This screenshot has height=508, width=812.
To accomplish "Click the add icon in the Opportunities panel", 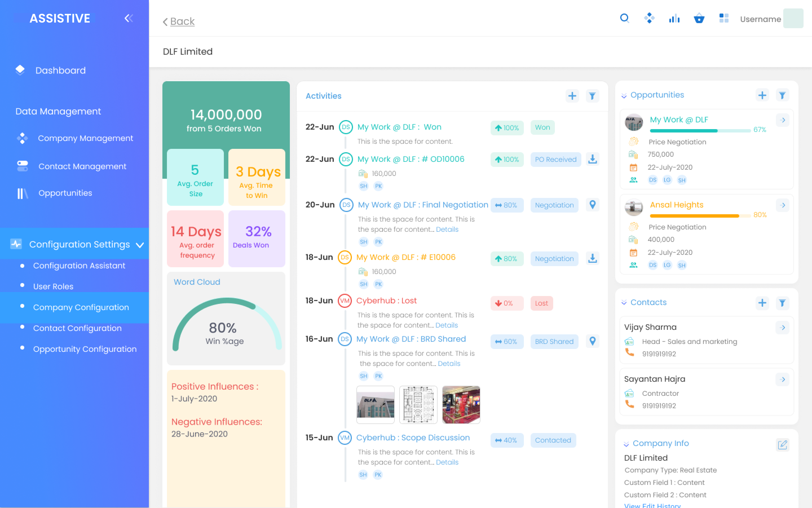I will pos(762,95).
